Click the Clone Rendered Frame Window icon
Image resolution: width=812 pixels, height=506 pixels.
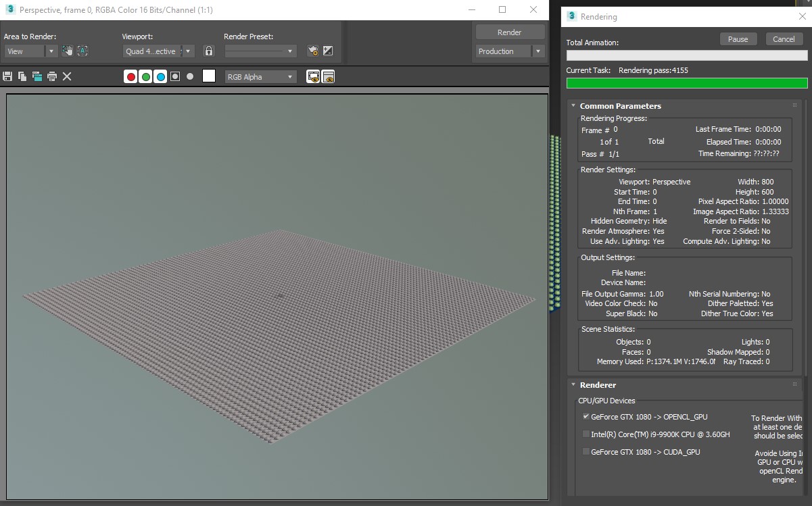point(37,76)
